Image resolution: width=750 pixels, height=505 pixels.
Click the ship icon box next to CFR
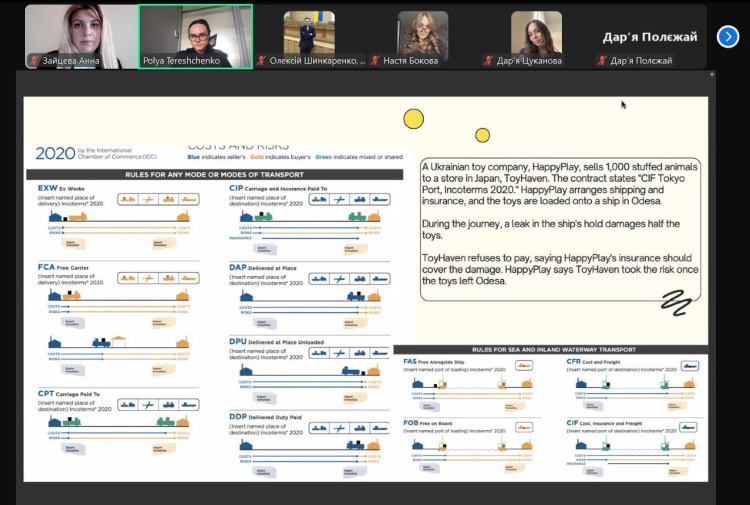689,366
